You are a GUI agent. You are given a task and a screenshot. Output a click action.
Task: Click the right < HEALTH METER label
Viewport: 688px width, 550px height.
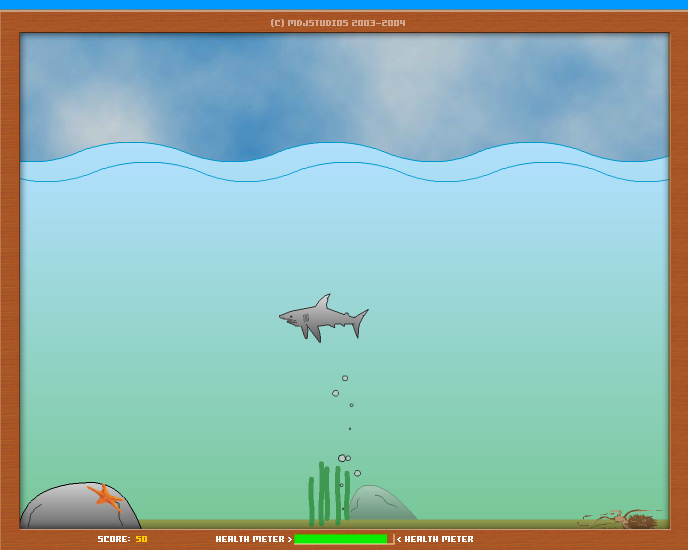pos(435,539)
